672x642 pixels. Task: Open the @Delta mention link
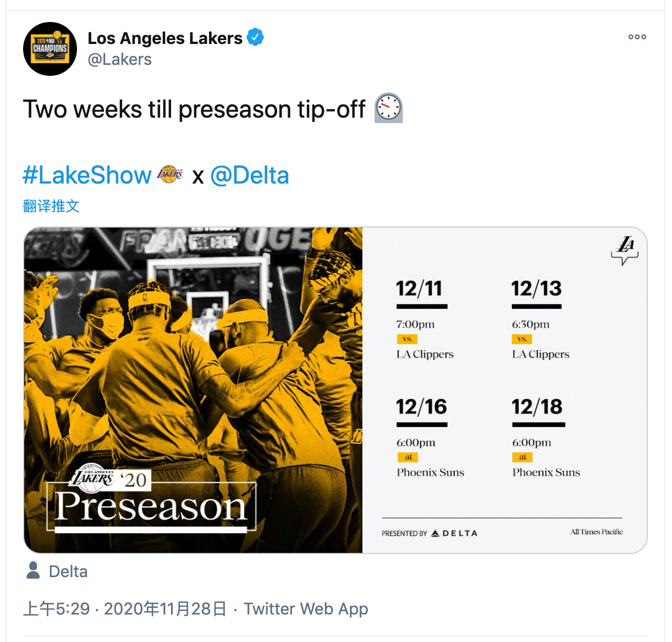250,175
